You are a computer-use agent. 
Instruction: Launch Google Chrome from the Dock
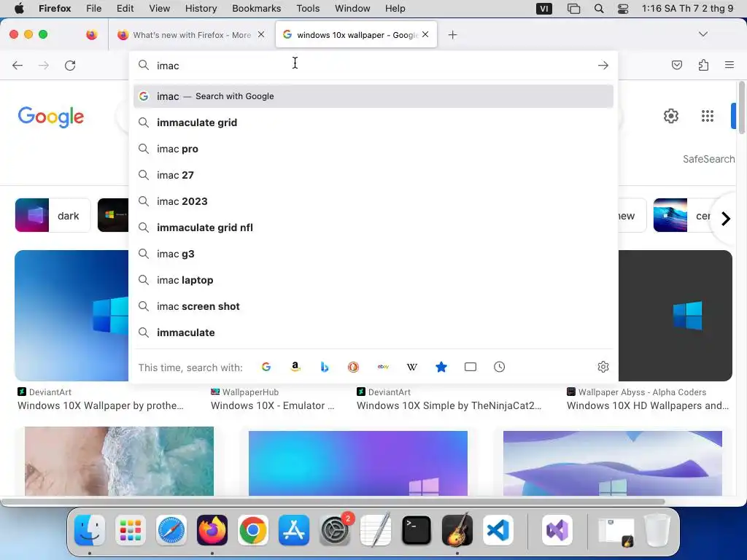[x=252, y=529]
